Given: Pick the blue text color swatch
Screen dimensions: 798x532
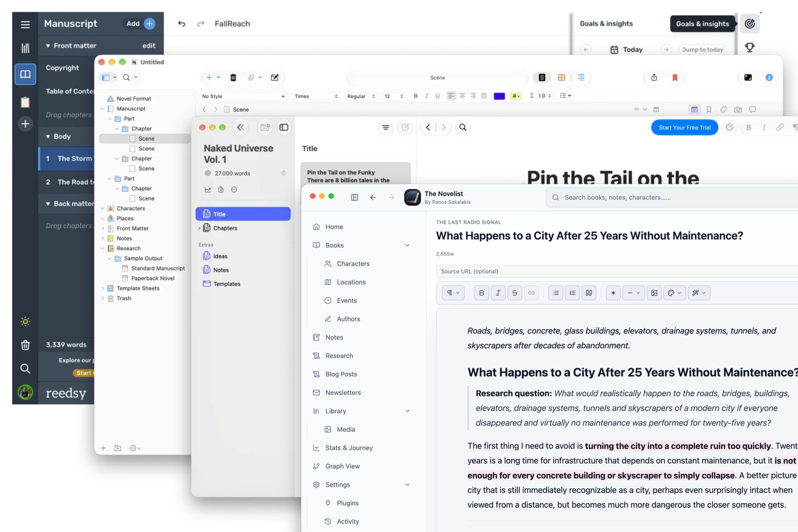Looking at the screenshot, I should [x=499, y=96].
